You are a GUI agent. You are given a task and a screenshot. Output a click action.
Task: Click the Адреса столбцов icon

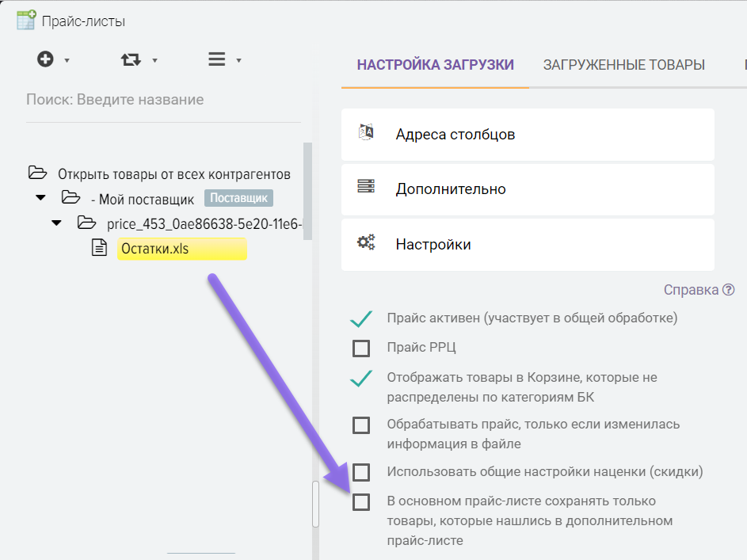click(366, 133)
